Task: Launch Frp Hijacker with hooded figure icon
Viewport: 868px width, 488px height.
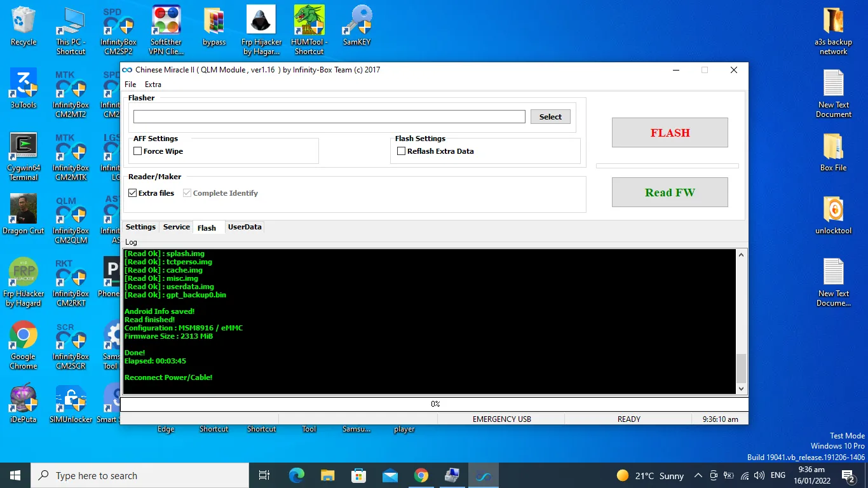Action: pos(261,31)
